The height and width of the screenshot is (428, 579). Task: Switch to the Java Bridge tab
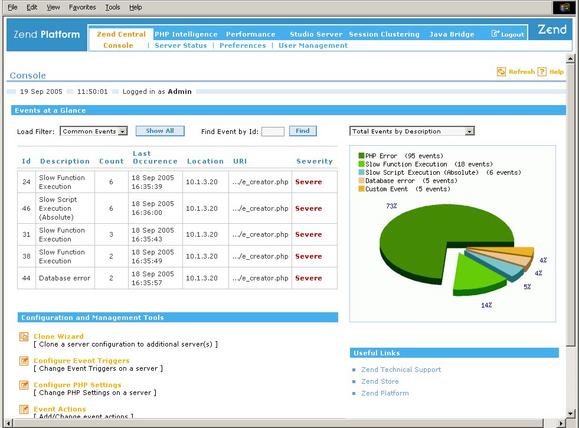tap(452, 34)
